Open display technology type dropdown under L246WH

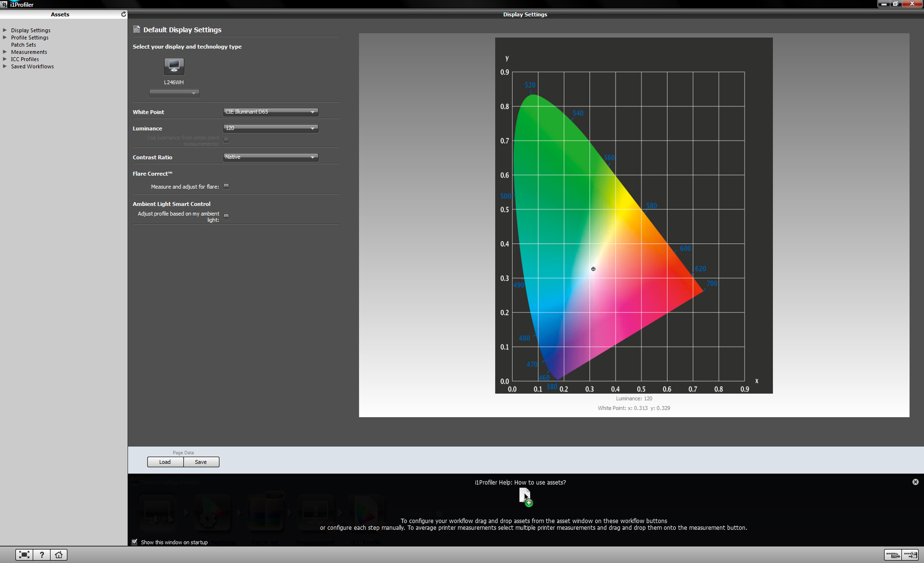174,93
